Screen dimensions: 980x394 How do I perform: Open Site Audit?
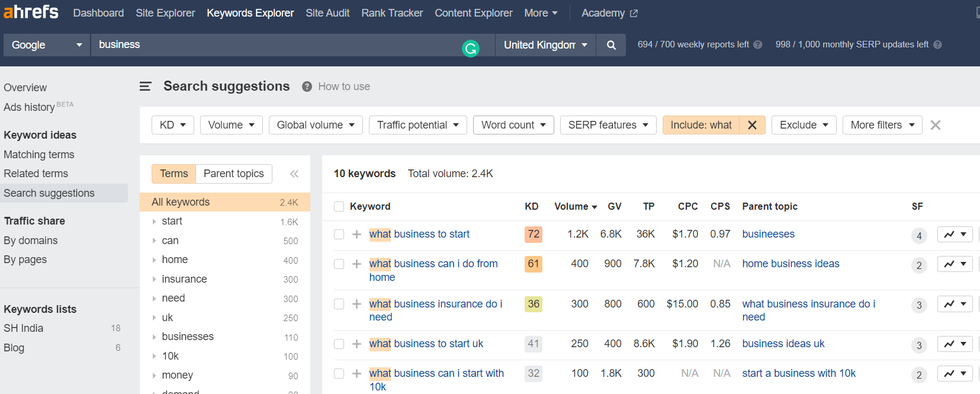327,13
